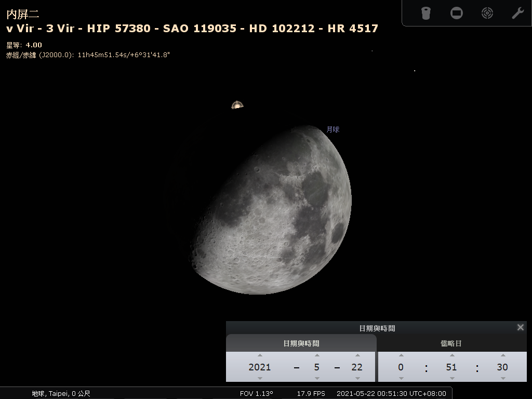Image resolution: width=532 pixels, height=399 pixels.
Task: Click the day field showing 22
Action: point(357,367)
